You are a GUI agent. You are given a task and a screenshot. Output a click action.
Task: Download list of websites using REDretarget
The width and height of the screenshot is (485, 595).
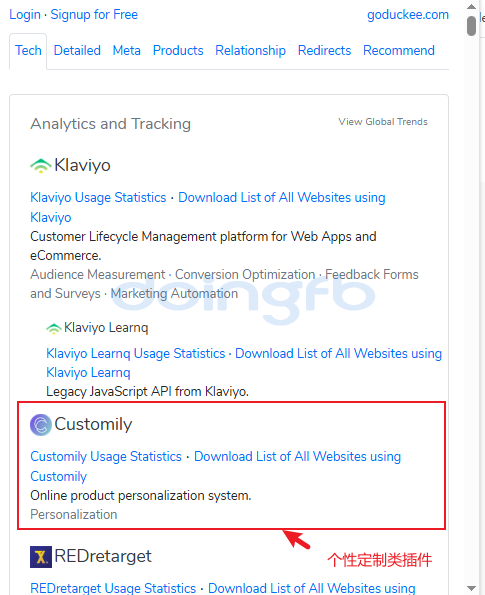pyautogui.click(x=312, y=588)
